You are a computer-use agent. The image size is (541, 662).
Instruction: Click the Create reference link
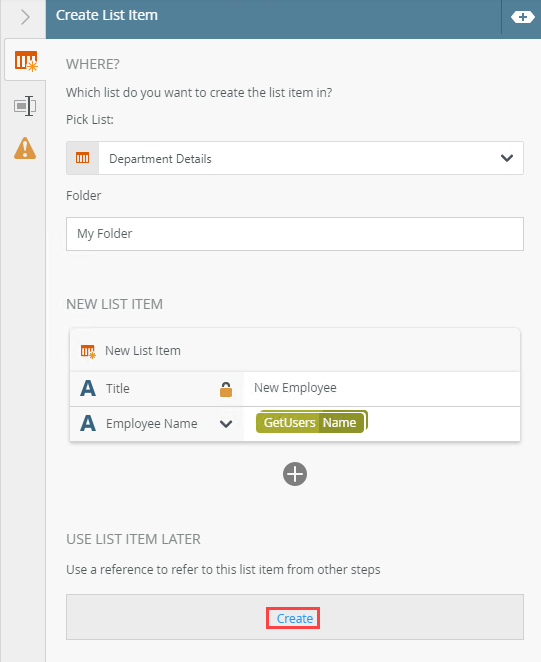click(x=295, y=619)
